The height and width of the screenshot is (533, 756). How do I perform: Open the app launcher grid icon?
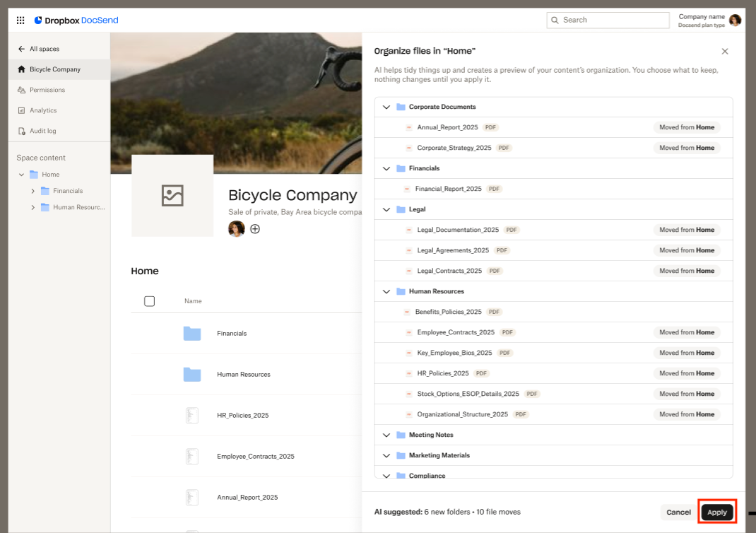click(x=20, y=20)
